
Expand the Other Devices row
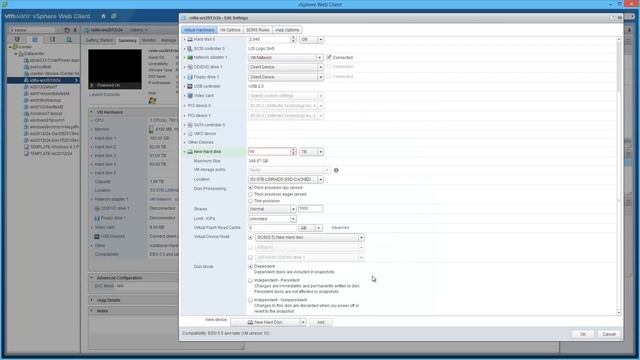pos(184,142)
